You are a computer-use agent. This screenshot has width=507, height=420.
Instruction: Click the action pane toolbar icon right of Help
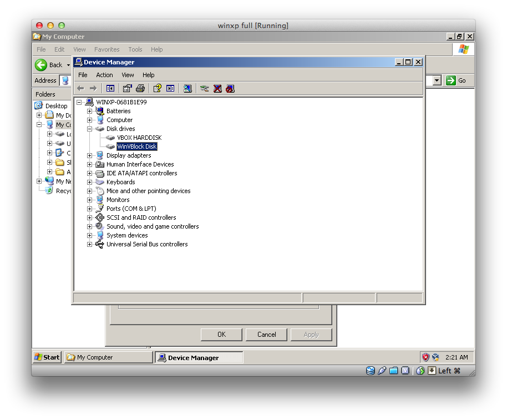point(170,88)
